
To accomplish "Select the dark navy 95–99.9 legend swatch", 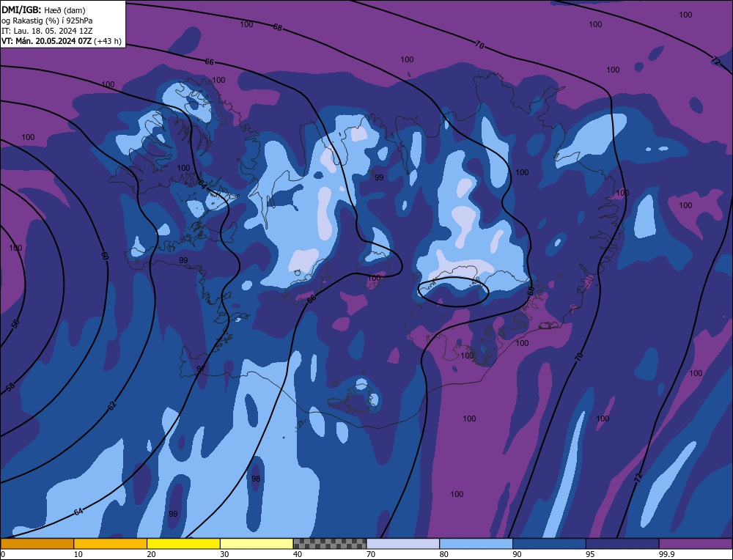I will [622, 543].
